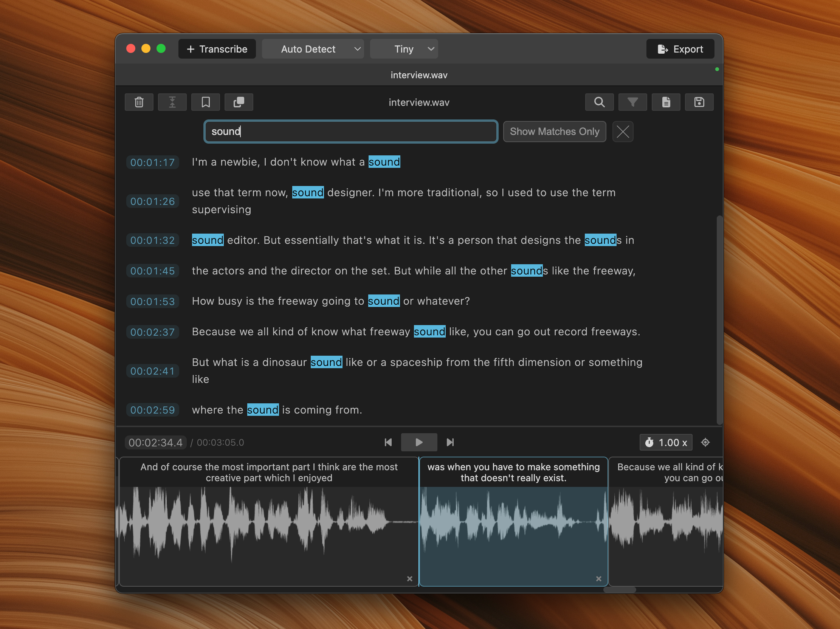Screen dimensions: 840x629
Task: Skip to previous segment
Action: 388,442
